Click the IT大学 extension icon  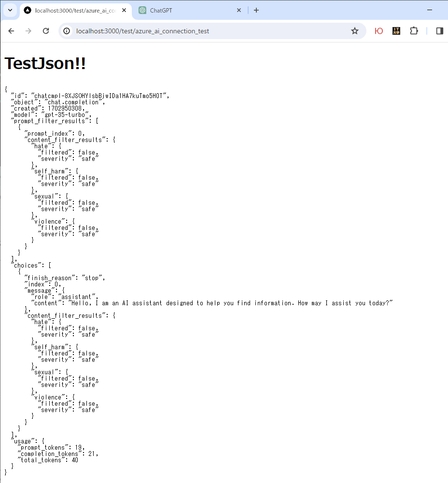pos(396,31)
